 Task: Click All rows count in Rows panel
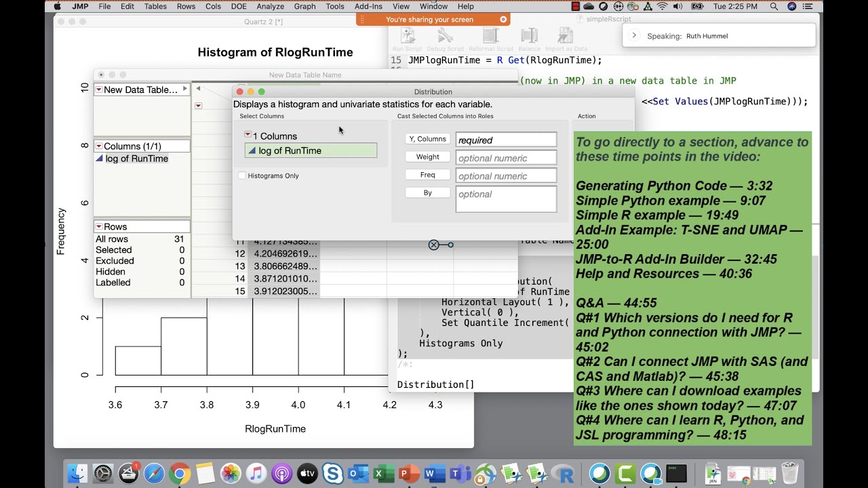point(179,239)
